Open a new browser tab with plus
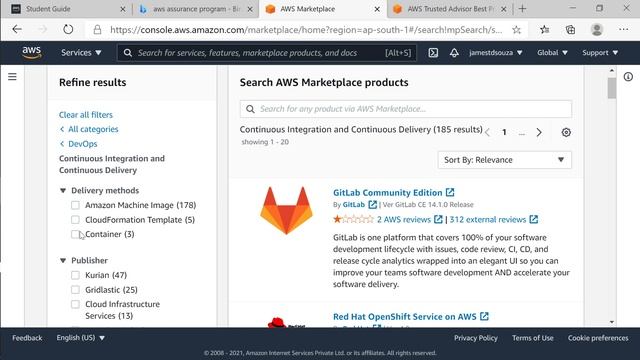Image resolution: width=640 pixels, height=360 pixels. point(522,9)
